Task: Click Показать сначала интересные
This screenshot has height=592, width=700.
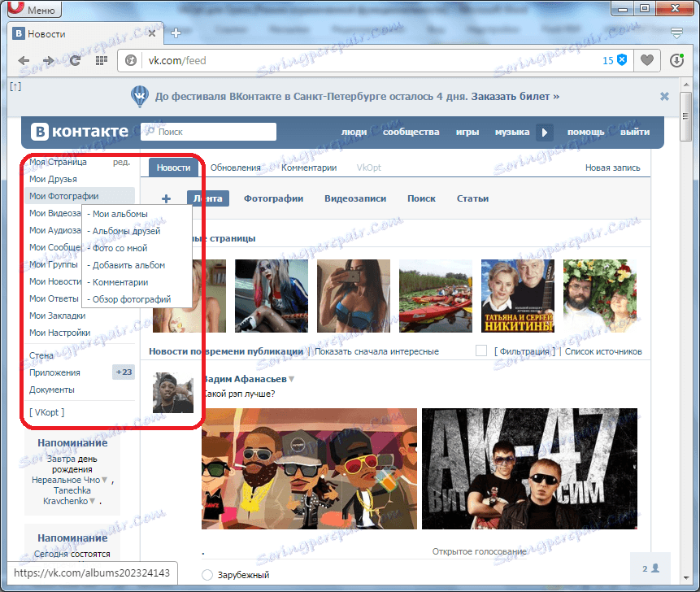Action: tap(376, 351)
